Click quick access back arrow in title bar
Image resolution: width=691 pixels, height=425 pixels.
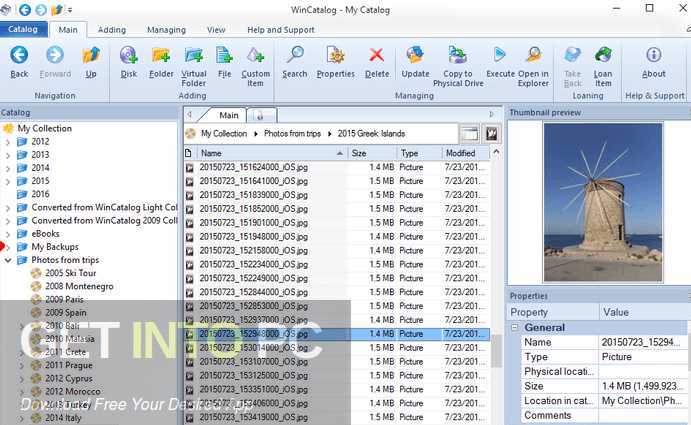point(25,9)
